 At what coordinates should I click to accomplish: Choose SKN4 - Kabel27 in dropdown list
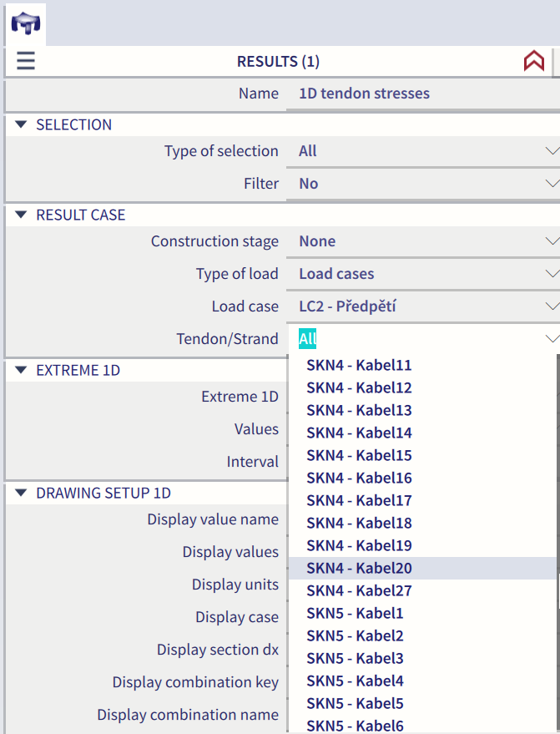(x=359, y=591)
